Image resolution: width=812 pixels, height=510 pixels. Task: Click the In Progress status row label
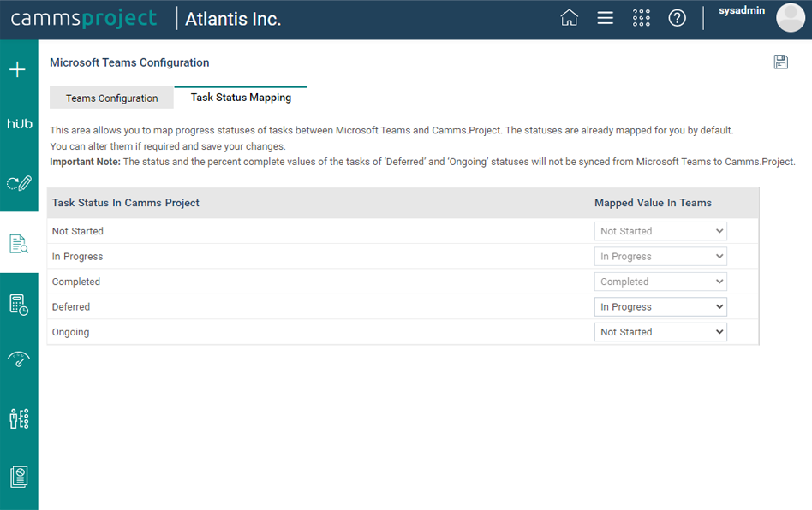[x=78, y=257]
